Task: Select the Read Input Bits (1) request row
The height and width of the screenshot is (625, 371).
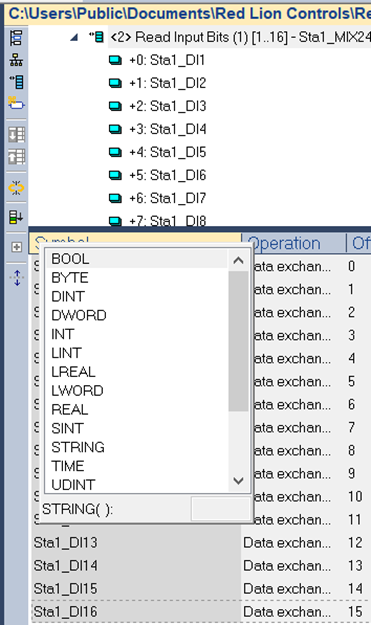Action: pyautogui.click(x=239, y=37)
